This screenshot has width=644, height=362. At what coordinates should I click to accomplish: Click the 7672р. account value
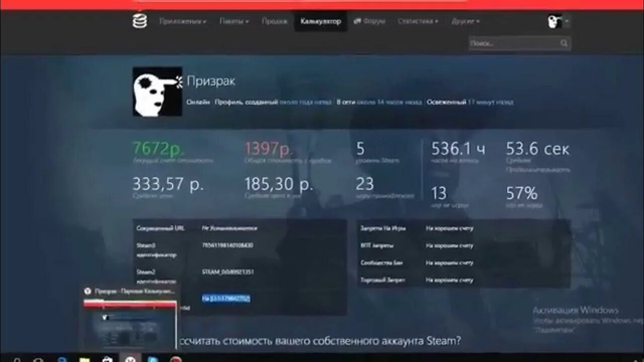158,148
